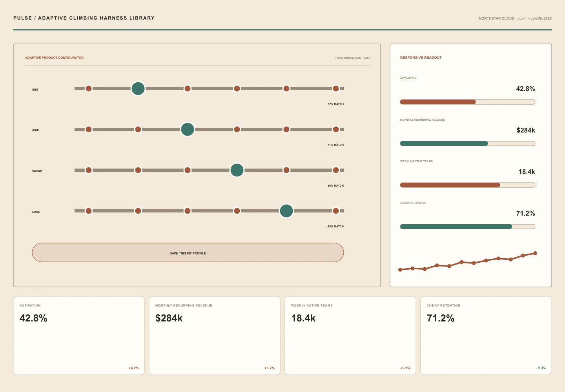Open the 30-Day Retention 71.2% card

point(486,336)
